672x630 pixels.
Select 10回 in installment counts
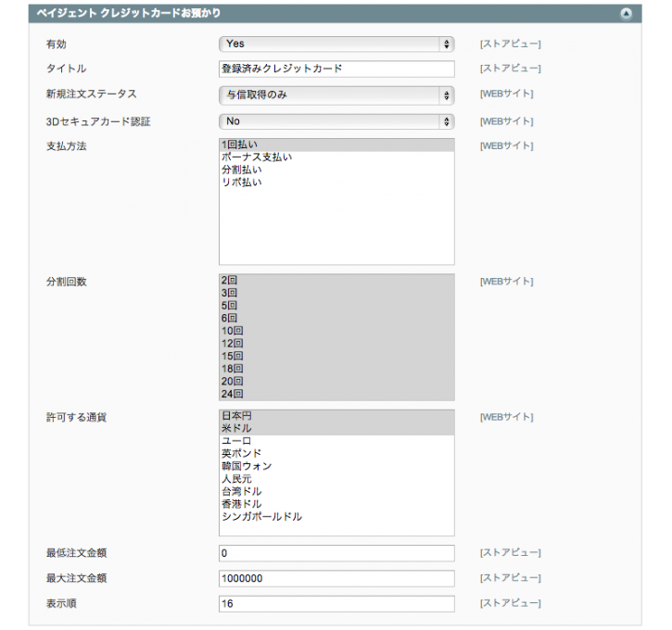[x=336, y=331]
